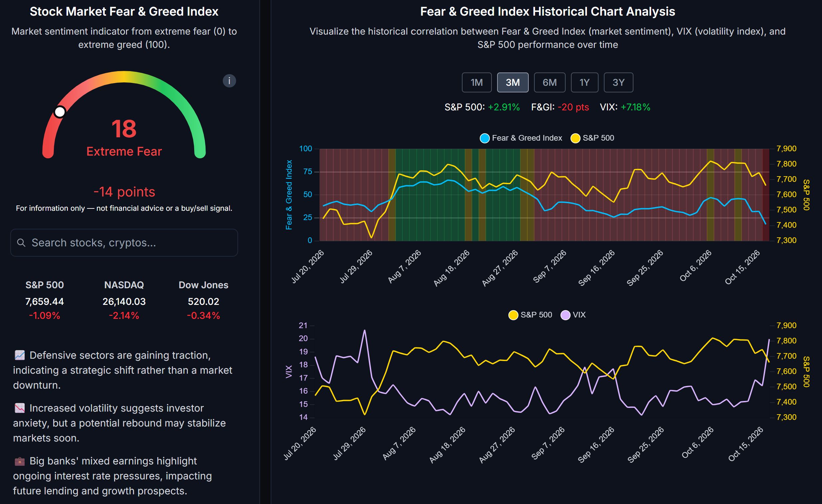822x504 pixels.
Task: Click the Extreme Fear label
Action: 124,152
